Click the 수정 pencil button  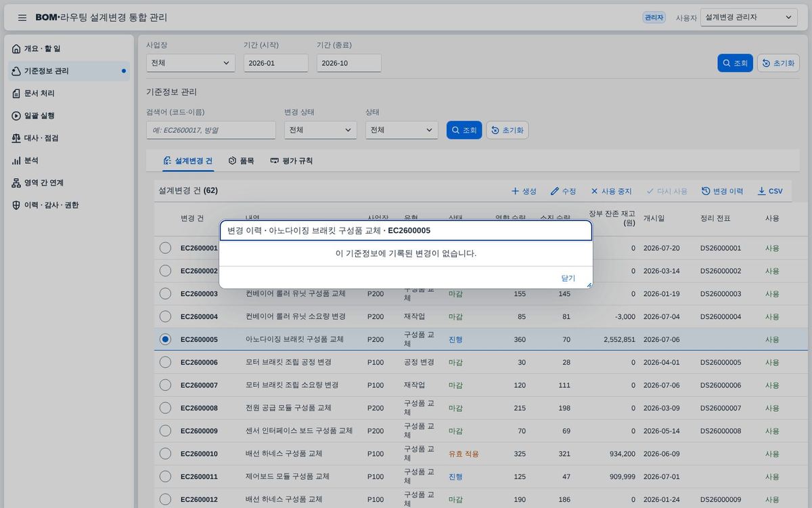(x=563, y=191)
